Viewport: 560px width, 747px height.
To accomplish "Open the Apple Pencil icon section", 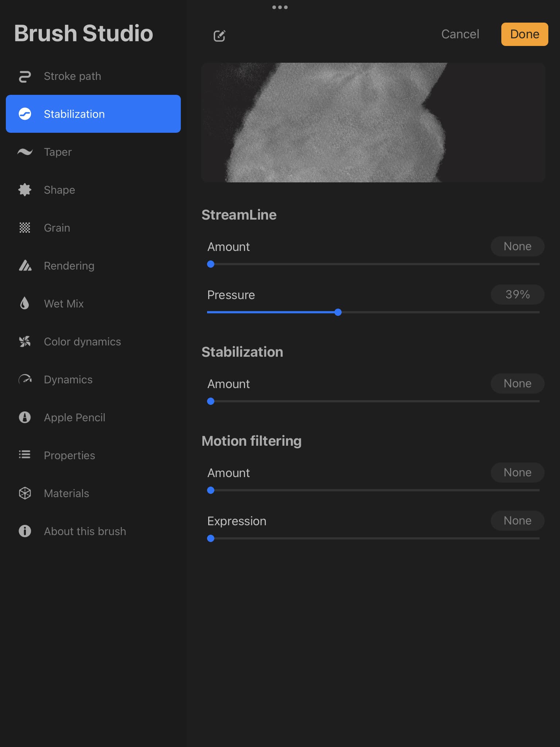I will [x=25, y=417].
